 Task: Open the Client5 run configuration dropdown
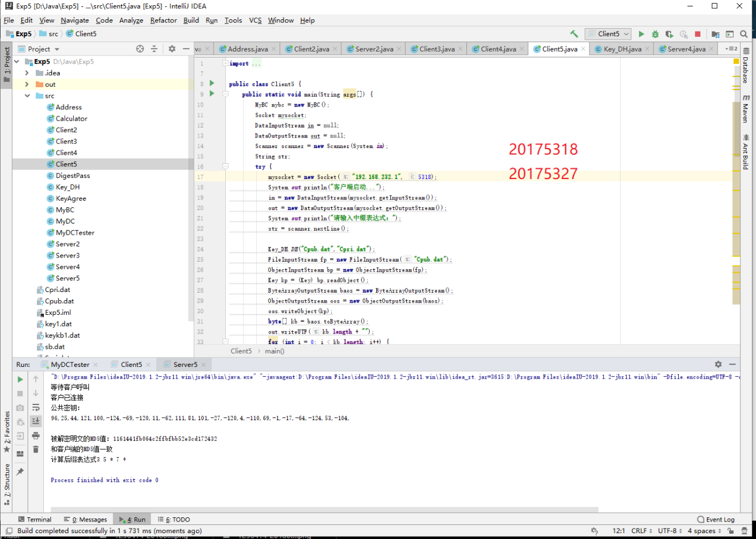point(608,34)
